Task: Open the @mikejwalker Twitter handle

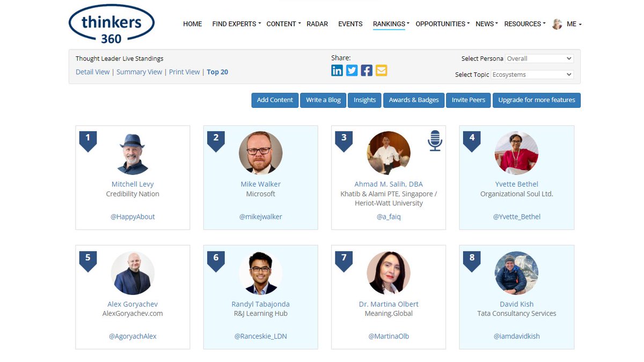Action: tap(261, 217)
